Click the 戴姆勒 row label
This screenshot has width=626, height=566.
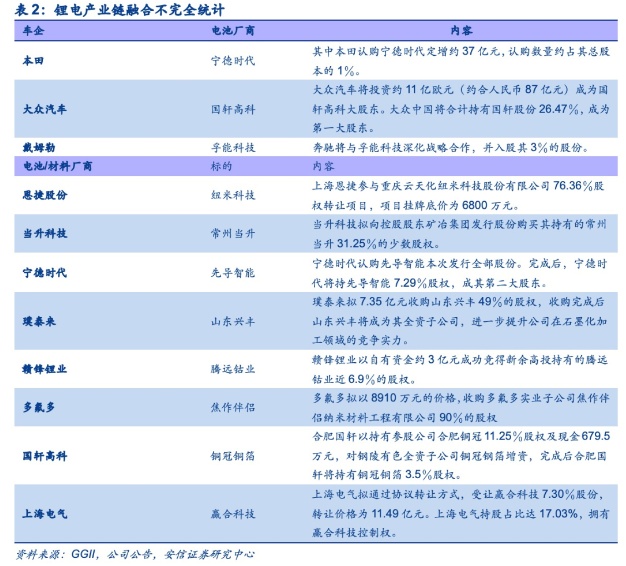pos(39,148)
